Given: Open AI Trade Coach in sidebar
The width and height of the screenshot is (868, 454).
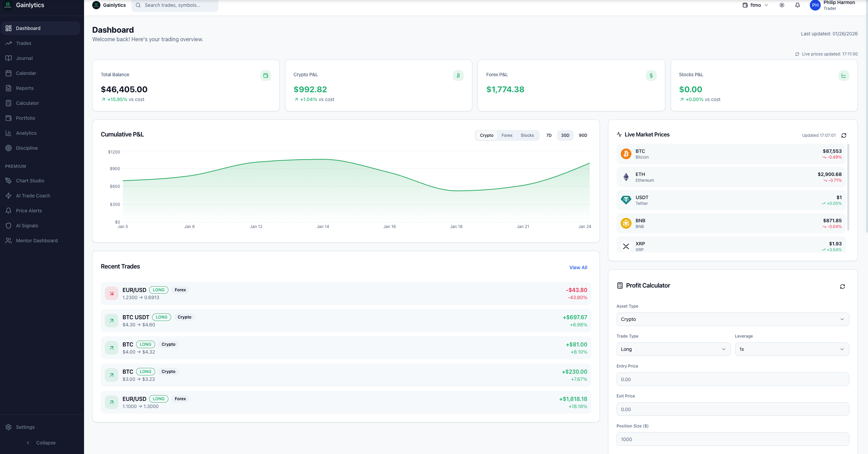Looking at the screenshot, I should 33,196.
